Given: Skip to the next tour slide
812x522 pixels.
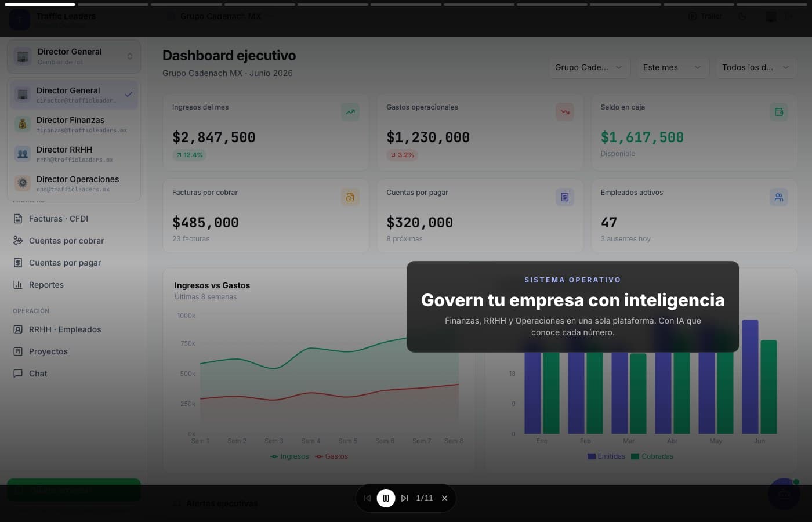Looking at the screenshot, I should [404, 498].
